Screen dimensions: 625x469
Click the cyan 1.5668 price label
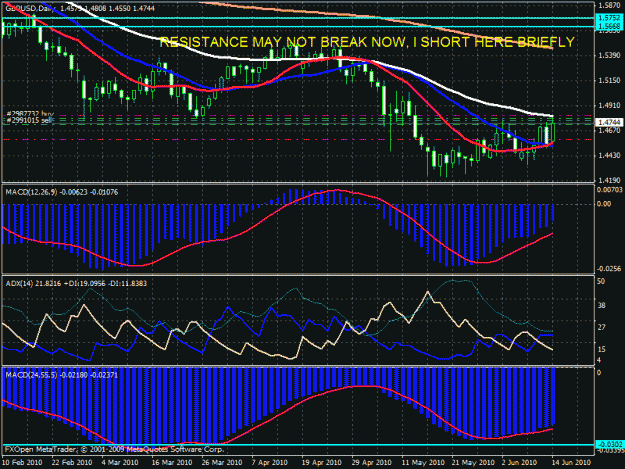click(609, 26)
